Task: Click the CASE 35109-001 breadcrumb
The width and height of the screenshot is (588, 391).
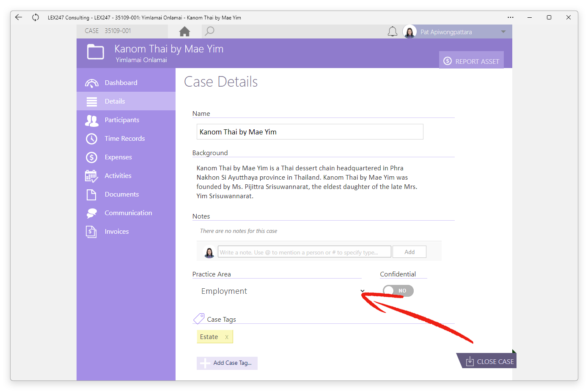Action: [x=108, y=31]
